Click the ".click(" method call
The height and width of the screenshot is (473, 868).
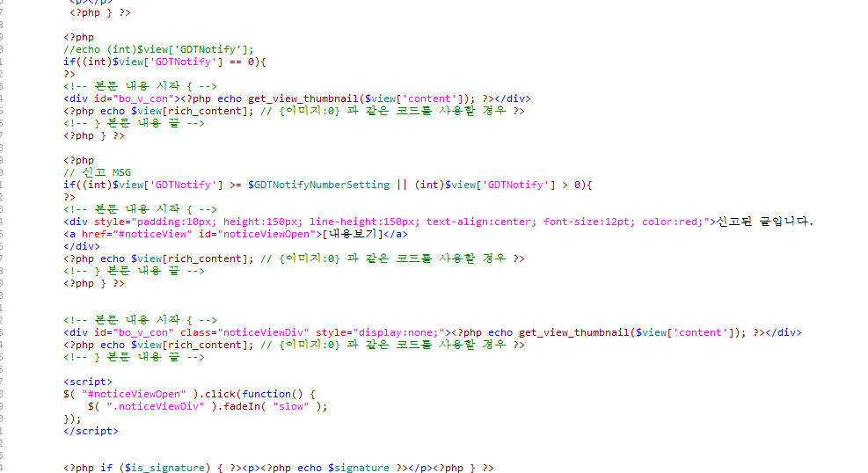[x=221, y=394]
